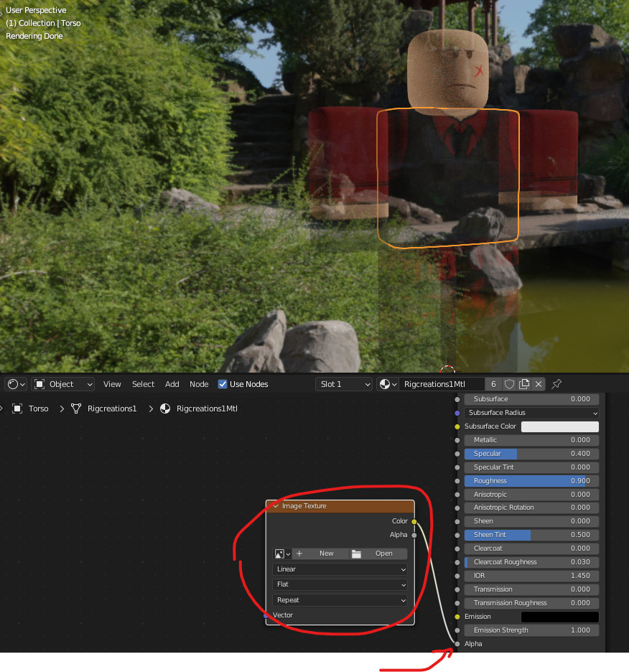Image resolution: width=629 pixels, height=672 pixels.
Task: Click the Anisotropic value field
Action: pyautogui.click(x=531, y=495)
